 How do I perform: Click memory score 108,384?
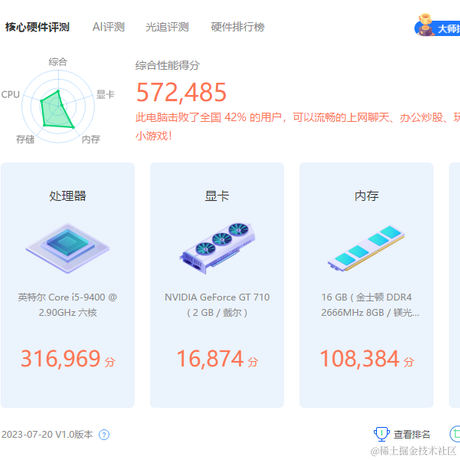point(359,359)
